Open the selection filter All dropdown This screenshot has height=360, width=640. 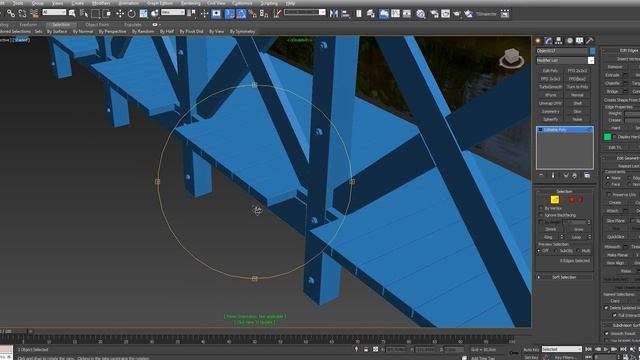(x=54, y=12)
